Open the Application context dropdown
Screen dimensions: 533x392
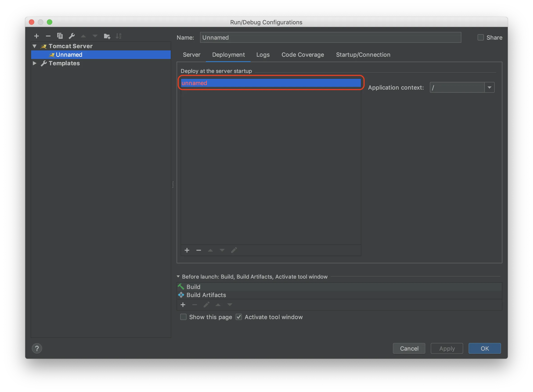tap(490, 87)
